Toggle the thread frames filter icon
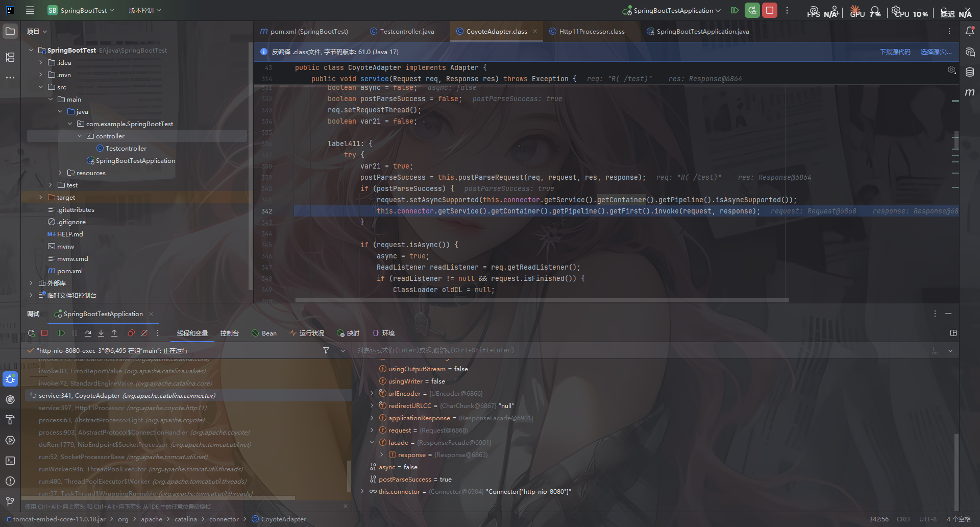980x527 pixels. point(326,350)
